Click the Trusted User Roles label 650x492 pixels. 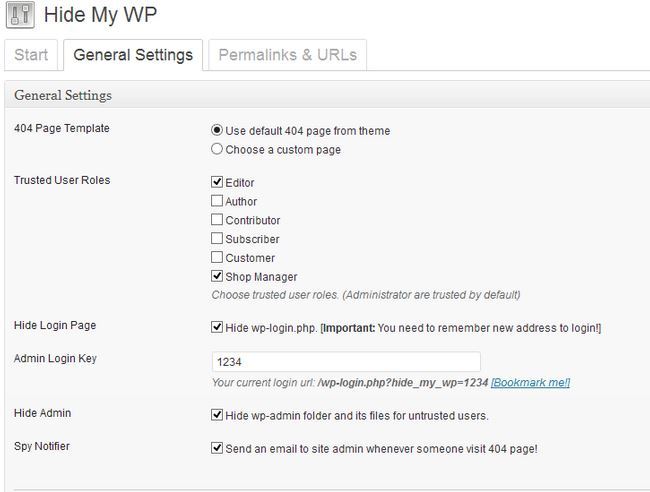point(62,180)
